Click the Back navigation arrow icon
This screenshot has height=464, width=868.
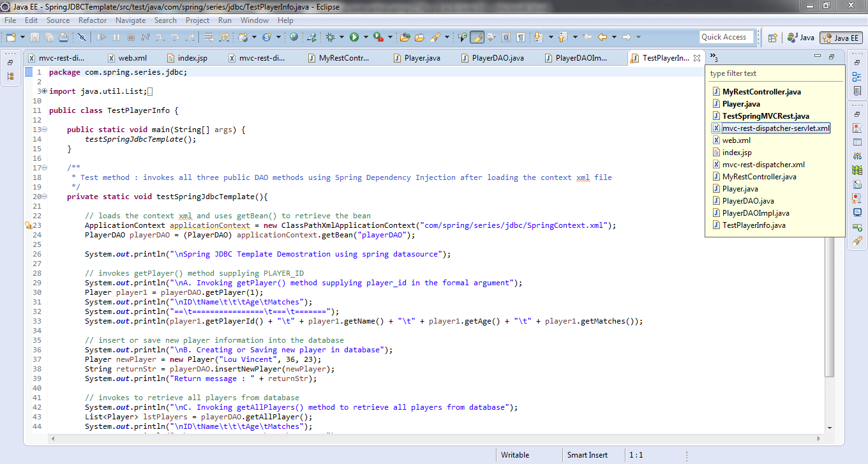click(x=604, y=36)
